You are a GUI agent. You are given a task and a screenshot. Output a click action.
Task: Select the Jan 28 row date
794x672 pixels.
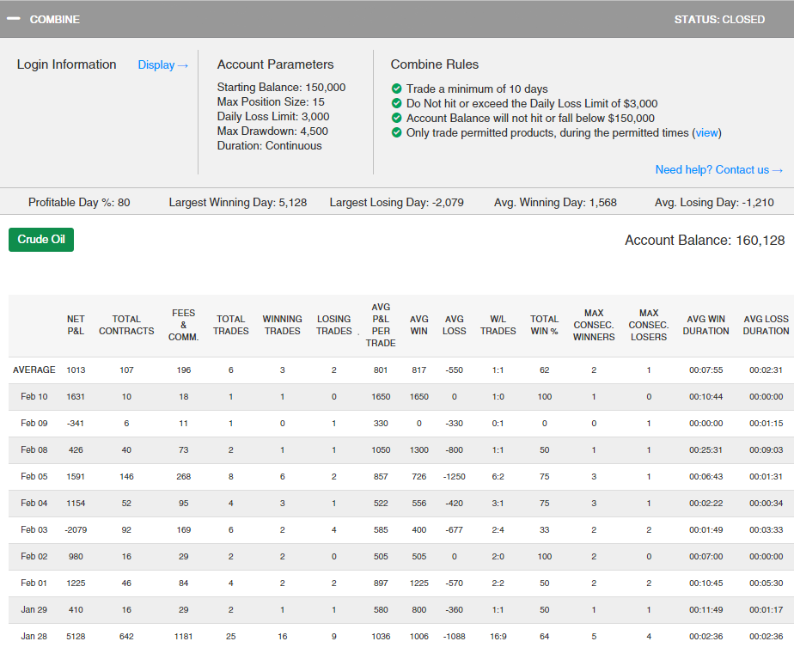pyautogui.click(x=34, y=637)
